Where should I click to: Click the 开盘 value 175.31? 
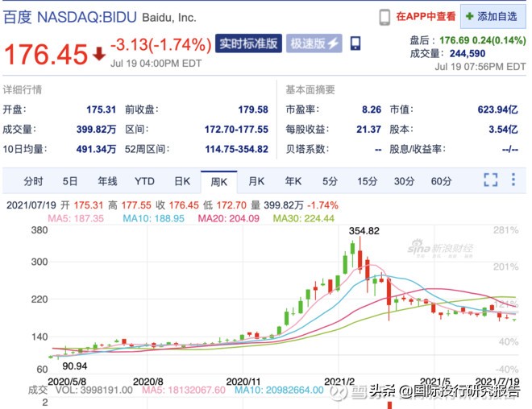coord(101,109)
